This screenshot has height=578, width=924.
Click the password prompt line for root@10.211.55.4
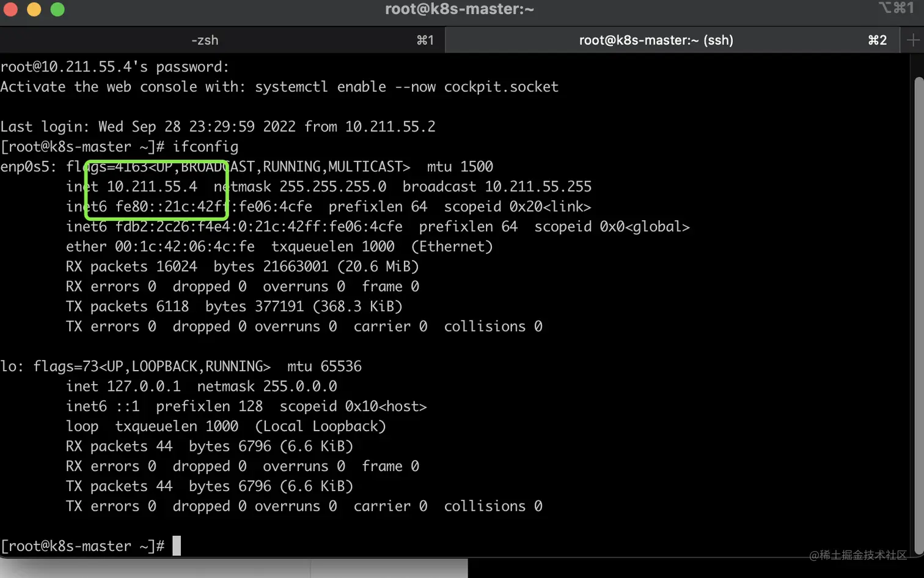[114, 67]
